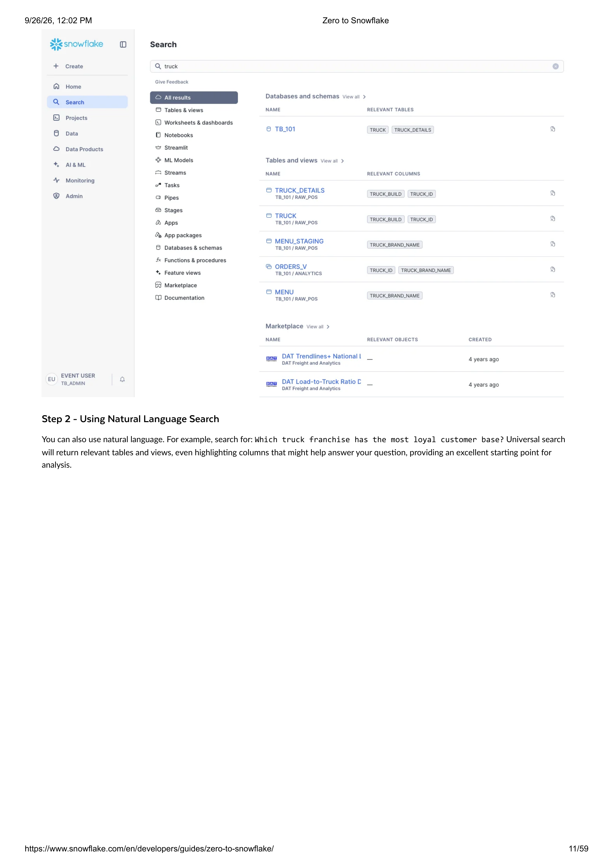Click copy icon in MENU row
The image size is (613, 868).
(x=553, y=294)
